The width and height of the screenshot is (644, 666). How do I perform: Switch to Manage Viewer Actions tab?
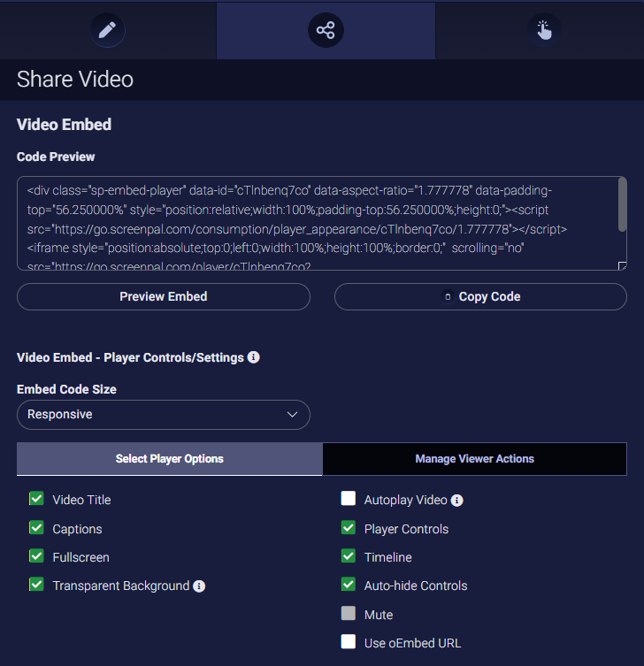coord(474,459)
